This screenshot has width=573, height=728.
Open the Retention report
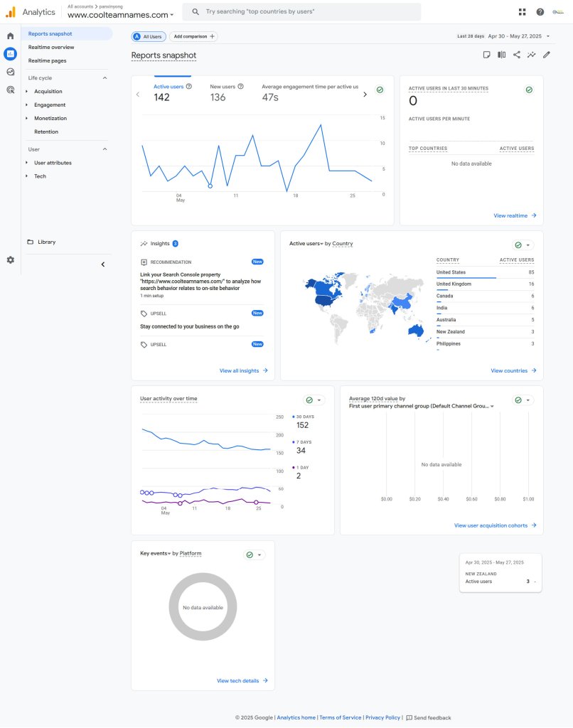click(x=46, y=132)
